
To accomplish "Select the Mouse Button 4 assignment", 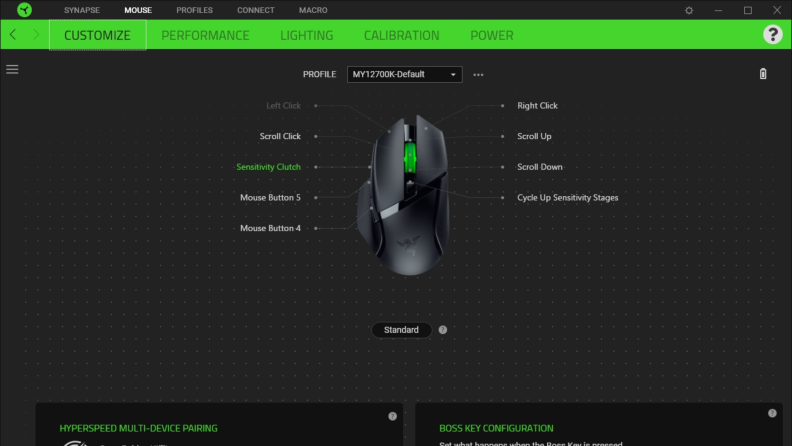I will [270, 228].
